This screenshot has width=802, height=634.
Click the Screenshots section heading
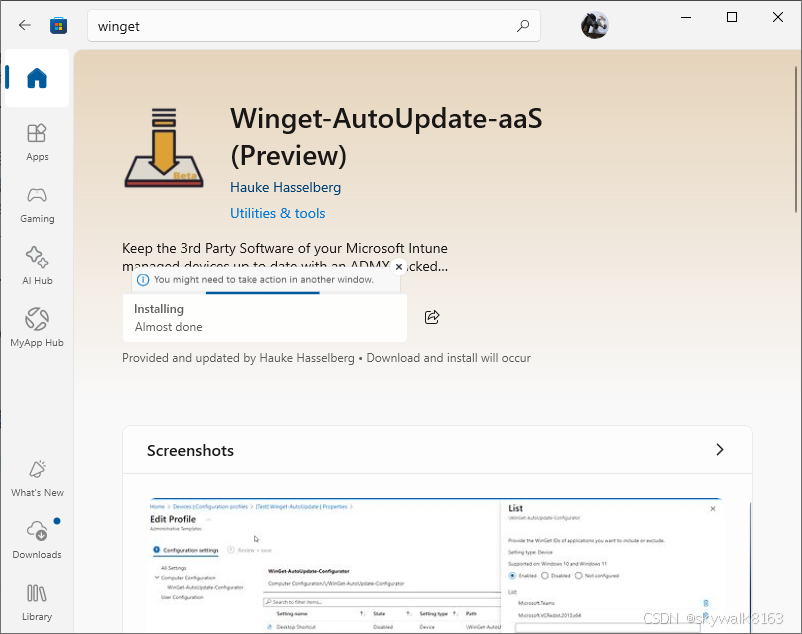(x=190, y=450)
